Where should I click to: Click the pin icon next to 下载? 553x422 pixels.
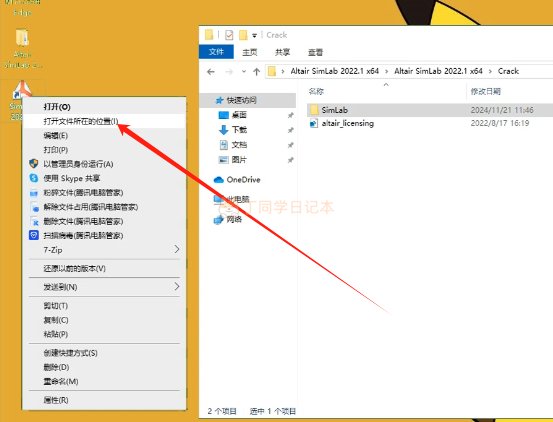pyautogui.click(x=291, y=130)
